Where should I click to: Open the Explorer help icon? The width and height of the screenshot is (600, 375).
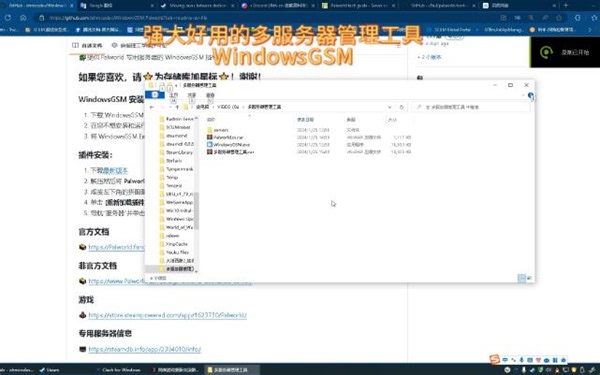[531, 95]
